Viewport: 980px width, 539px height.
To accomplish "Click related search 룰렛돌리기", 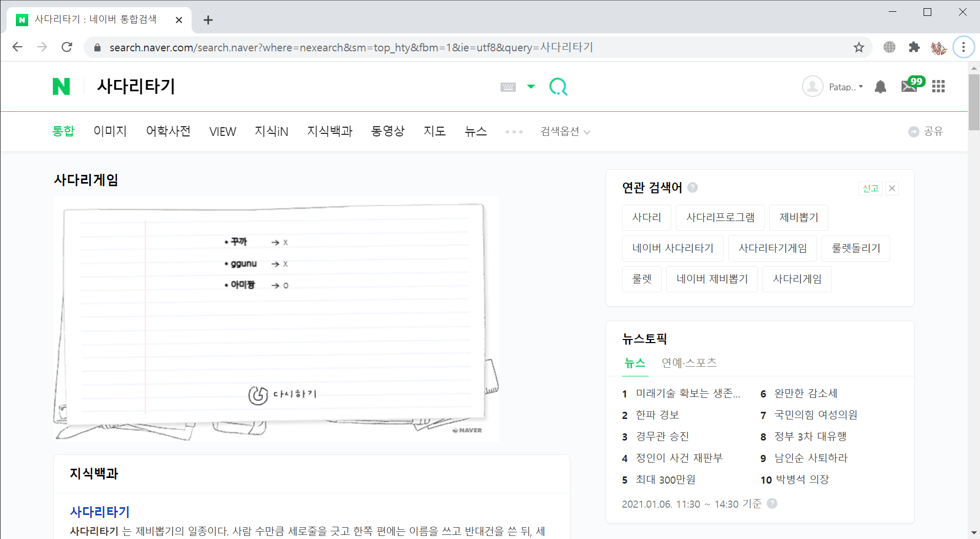I will click(x=856, y=248).
